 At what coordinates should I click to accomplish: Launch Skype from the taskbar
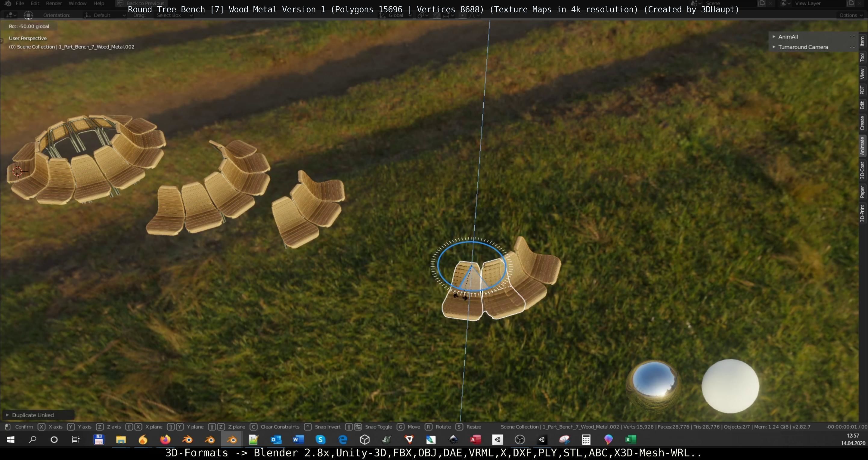pyautogui.click(x=321, y=440)
